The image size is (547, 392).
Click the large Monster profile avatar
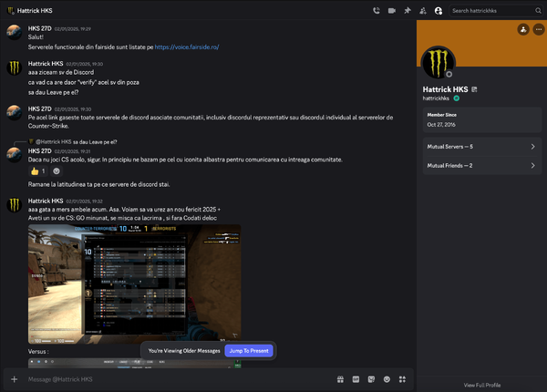tap(439, 63)
